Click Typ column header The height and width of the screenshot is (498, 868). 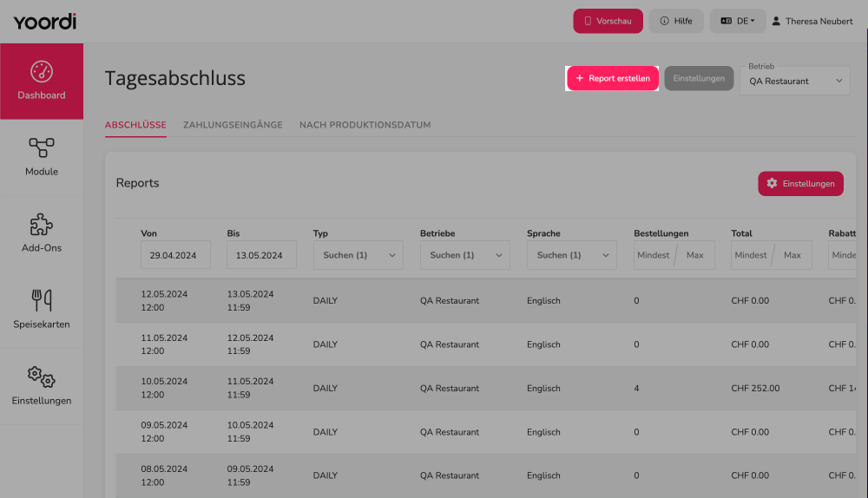pos(320,233)
